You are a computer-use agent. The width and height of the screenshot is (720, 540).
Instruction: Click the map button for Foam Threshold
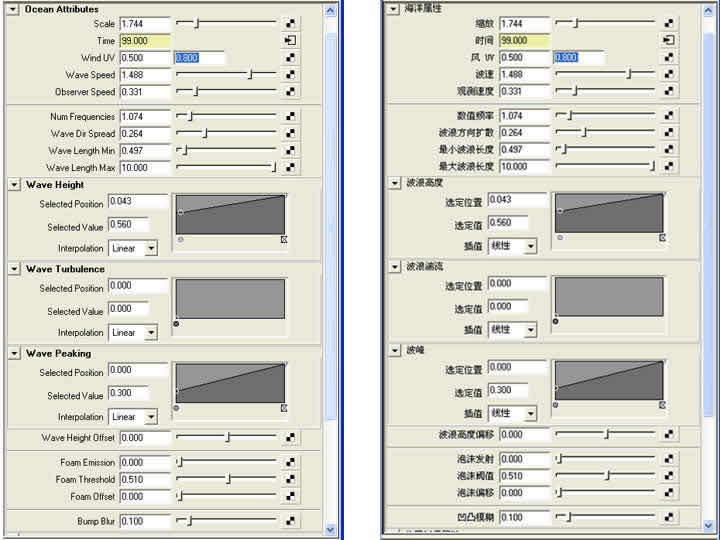[290, 479]
